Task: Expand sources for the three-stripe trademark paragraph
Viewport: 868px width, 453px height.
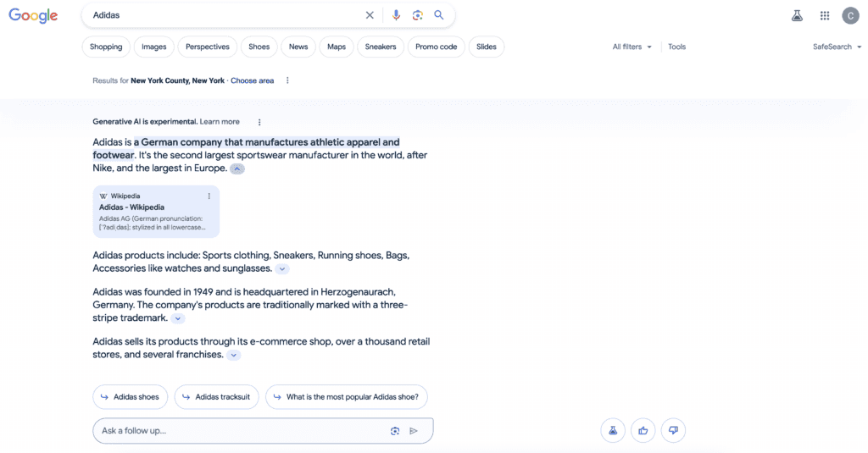Action: [178, 319]
